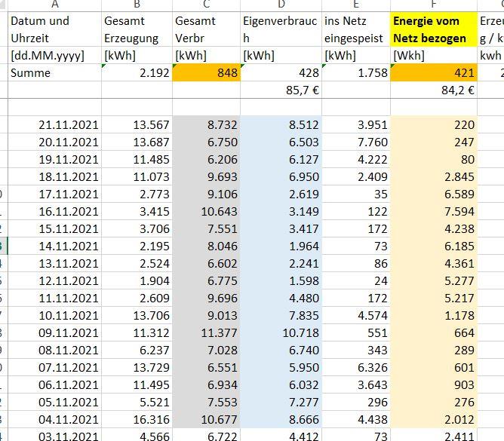504x441 pixels.
Task: Select the '[dd.MM.yyyy]' unit cell
Action: point(54,55)
